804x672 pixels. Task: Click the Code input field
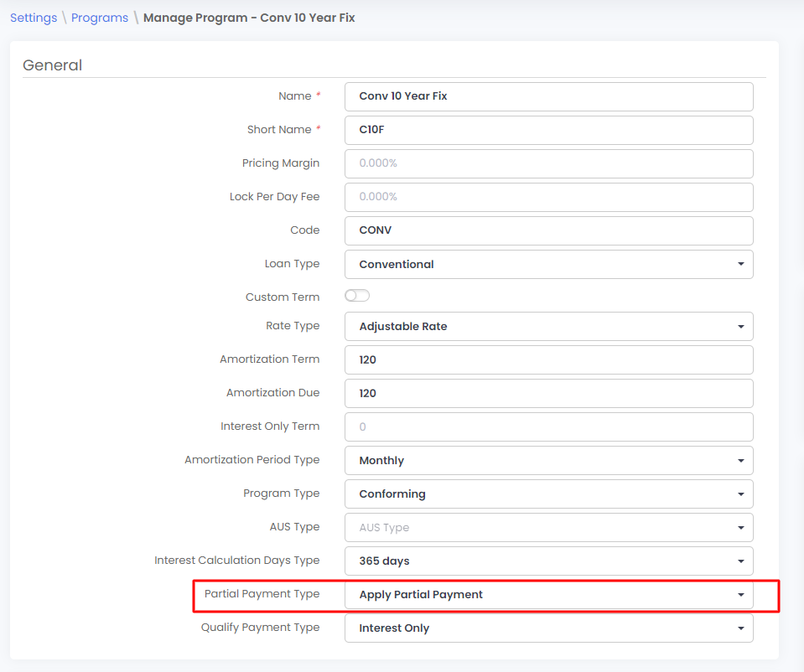548,230
